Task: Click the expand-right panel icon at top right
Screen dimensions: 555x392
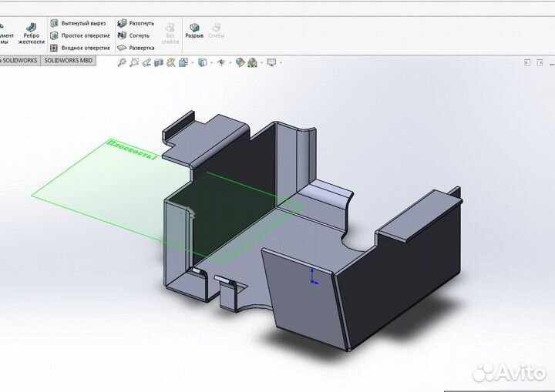Action: pos(540,62)
